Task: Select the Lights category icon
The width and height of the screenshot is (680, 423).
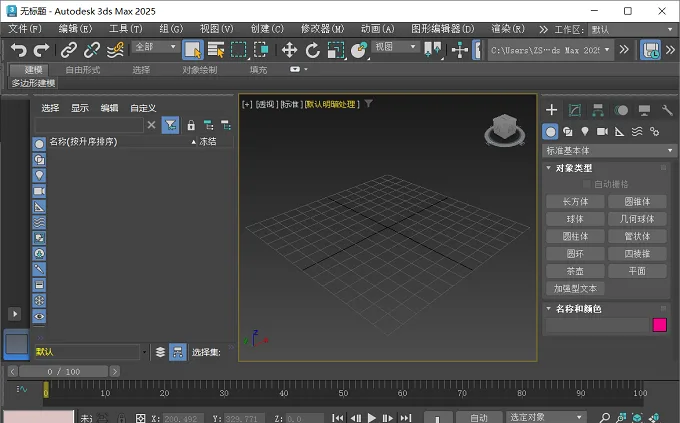Action: click(x=585, y=131)
